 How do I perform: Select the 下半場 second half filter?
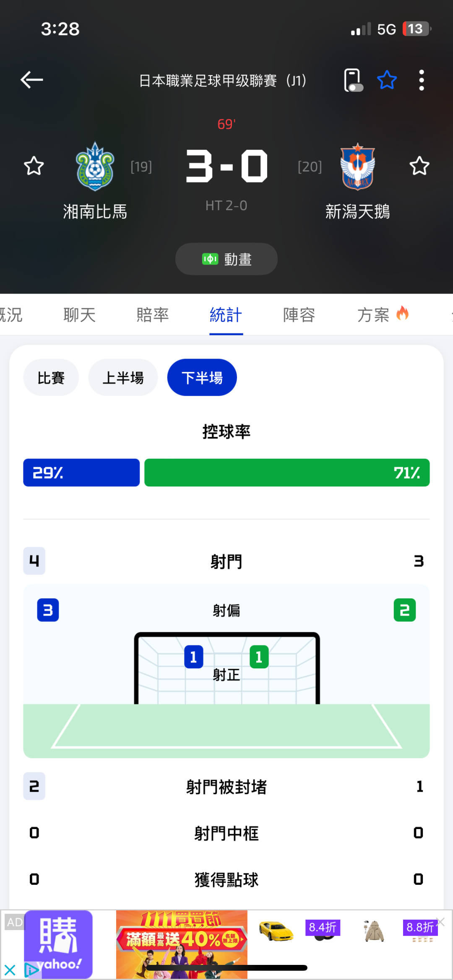tap(202, 377)
